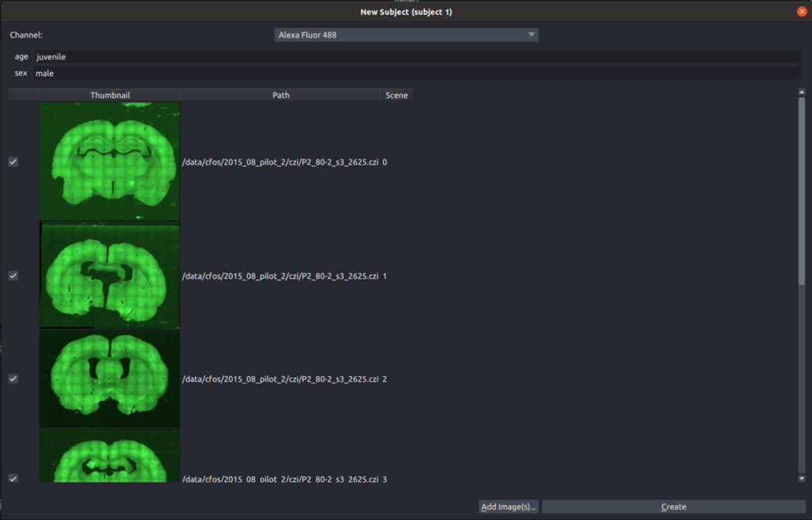Viewport: 812px width, 520px height.
Task: Select the brain thumbnail for scene 3
Action: coord(110,455)
